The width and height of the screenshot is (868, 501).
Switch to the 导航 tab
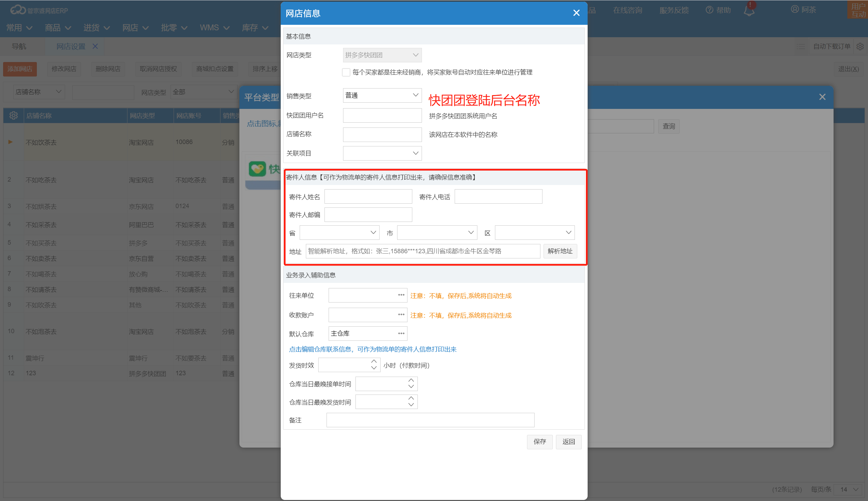[x=19, y=46]
